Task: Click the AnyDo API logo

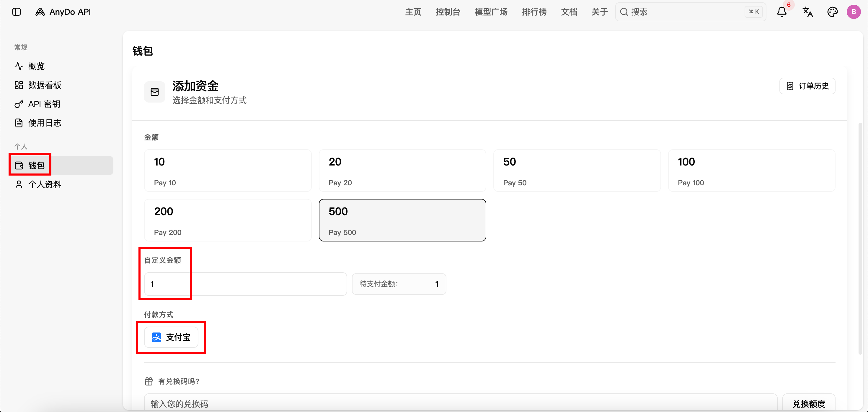Action: tap(63, 12)
